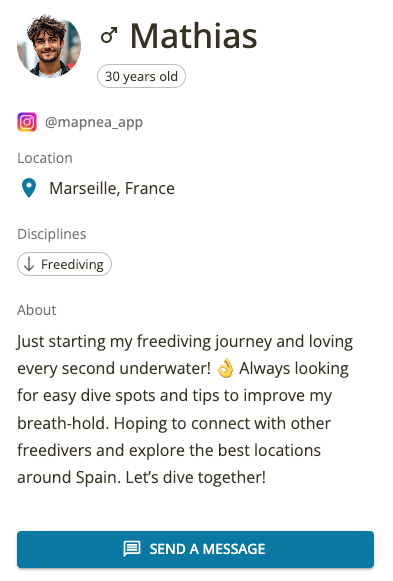The height and width of the screenshot is (581, 393).
Task: Click the chat bubble icon on message button
Action: coord(131,549)
